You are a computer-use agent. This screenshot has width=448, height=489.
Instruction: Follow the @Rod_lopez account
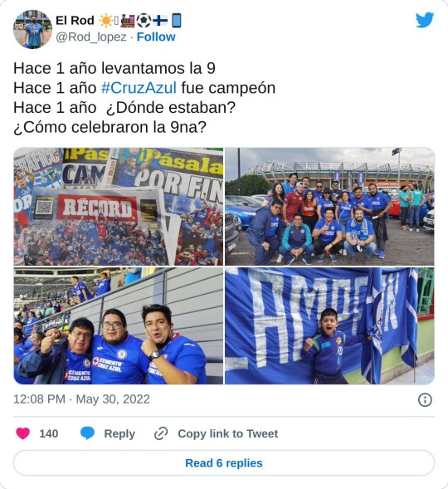click(x=156, y=37)
